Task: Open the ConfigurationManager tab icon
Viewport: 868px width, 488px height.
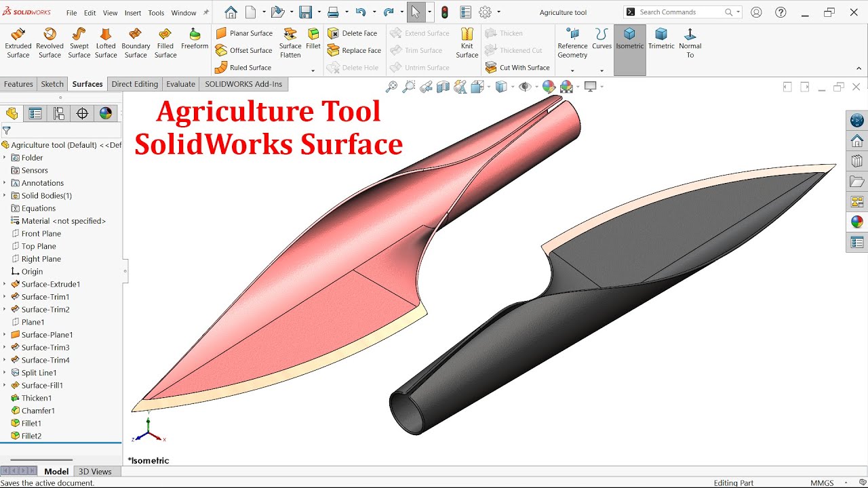Action: (59, 114)
